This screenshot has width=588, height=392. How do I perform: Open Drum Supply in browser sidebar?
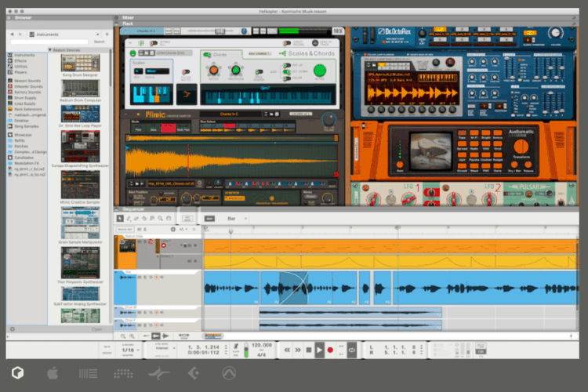(x=25, y=98)
